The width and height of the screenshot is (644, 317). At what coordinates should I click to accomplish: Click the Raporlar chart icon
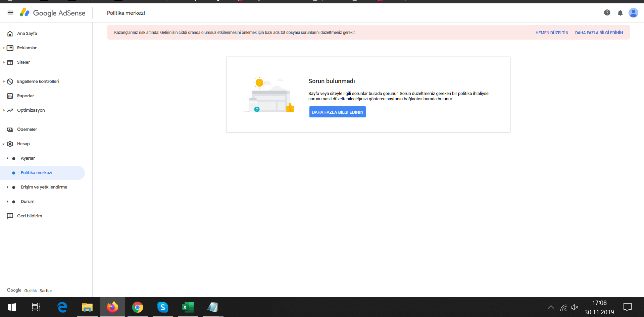10,96
